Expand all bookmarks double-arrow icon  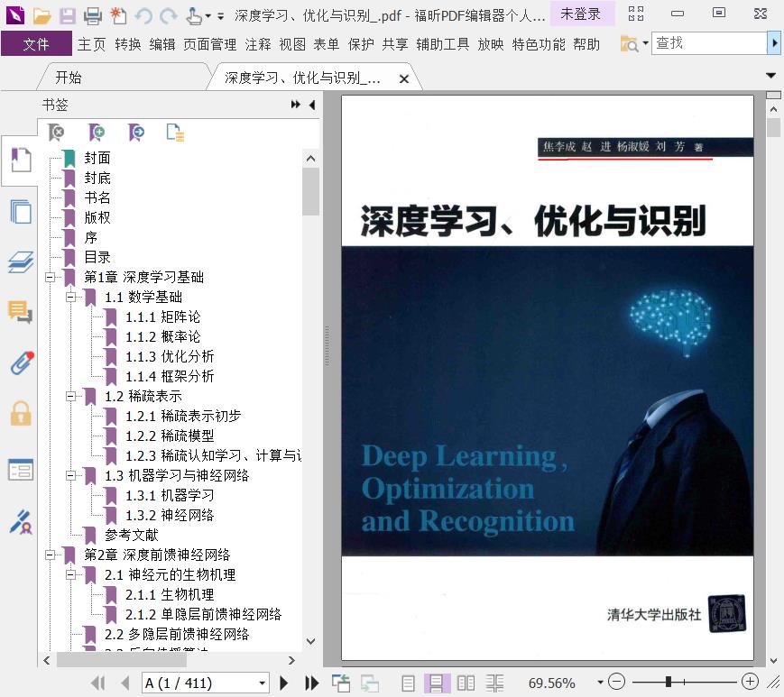click(x=296, y=105)
